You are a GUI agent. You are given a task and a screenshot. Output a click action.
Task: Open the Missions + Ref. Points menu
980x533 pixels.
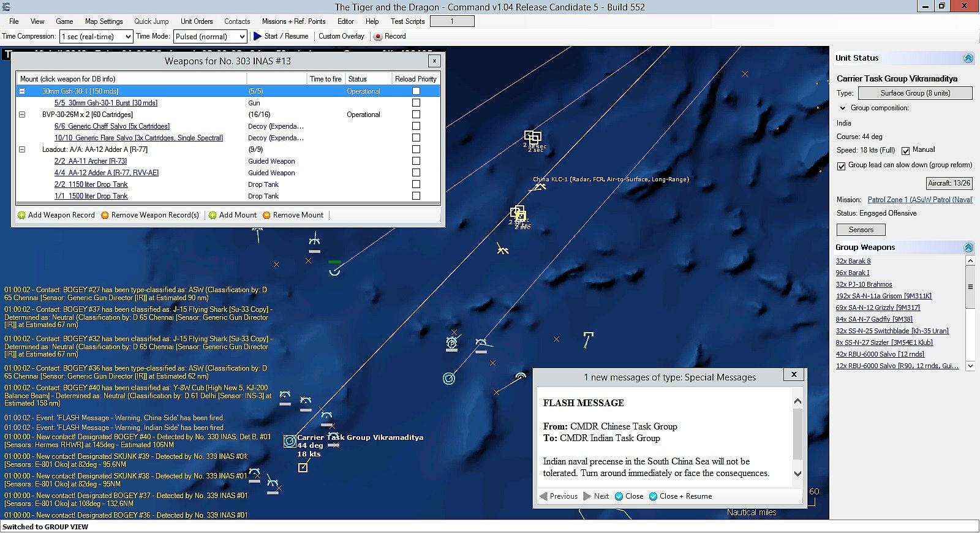click(x=293, y=21)
